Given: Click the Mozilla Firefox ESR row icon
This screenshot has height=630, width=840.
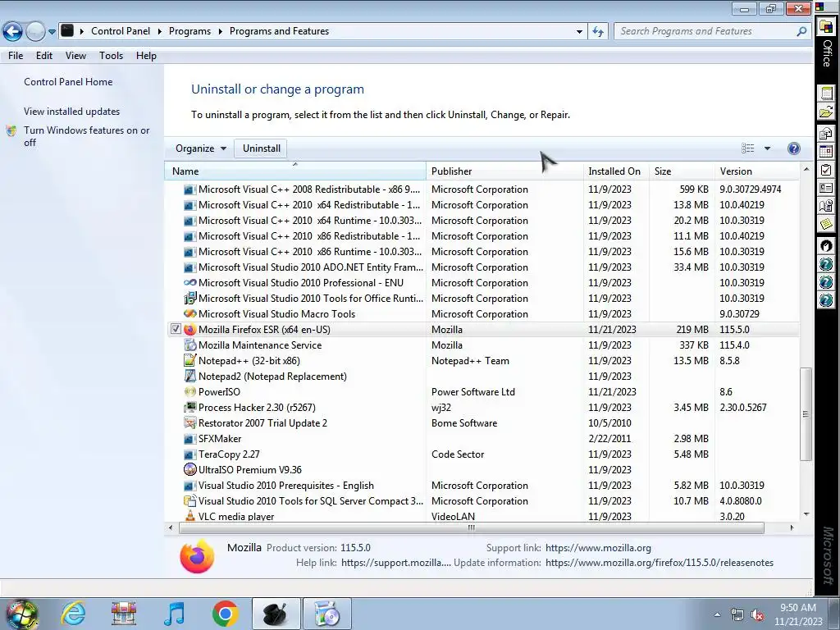Looking at the screenshot, I should coord(189,330).
